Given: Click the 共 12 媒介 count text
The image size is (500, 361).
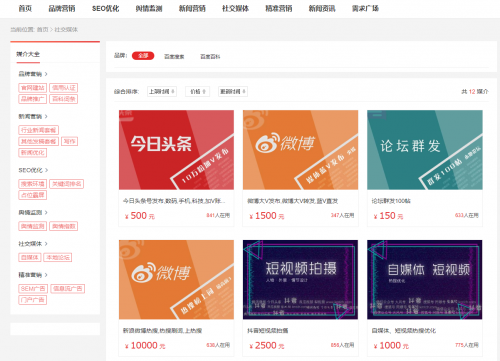Looking at the screenshot, I should coord(475,91).
